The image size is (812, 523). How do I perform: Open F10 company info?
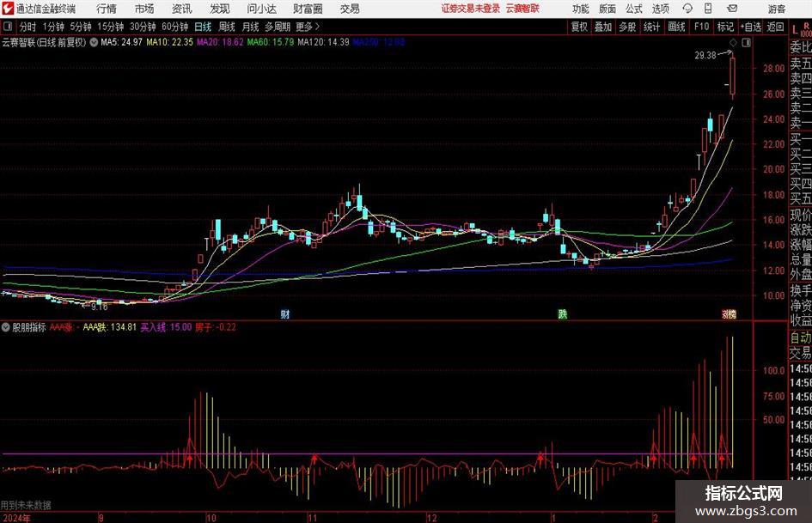click(x=702, y=27)
